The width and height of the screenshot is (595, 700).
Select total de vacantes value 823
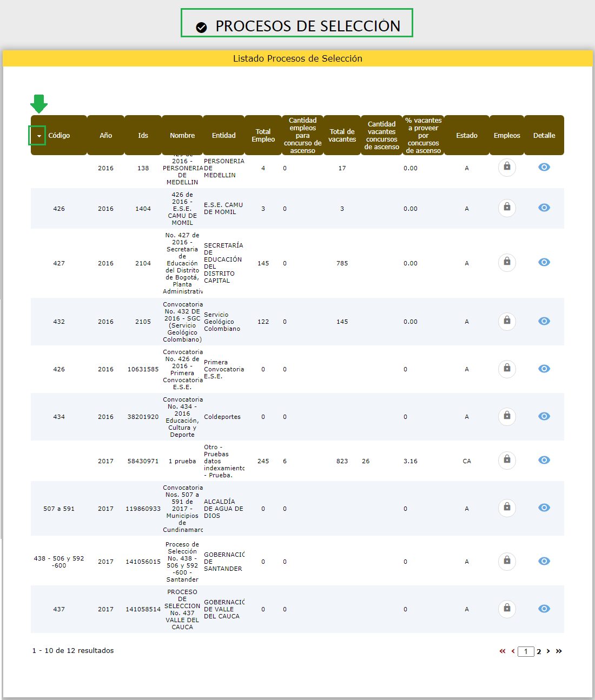point(342,461)
